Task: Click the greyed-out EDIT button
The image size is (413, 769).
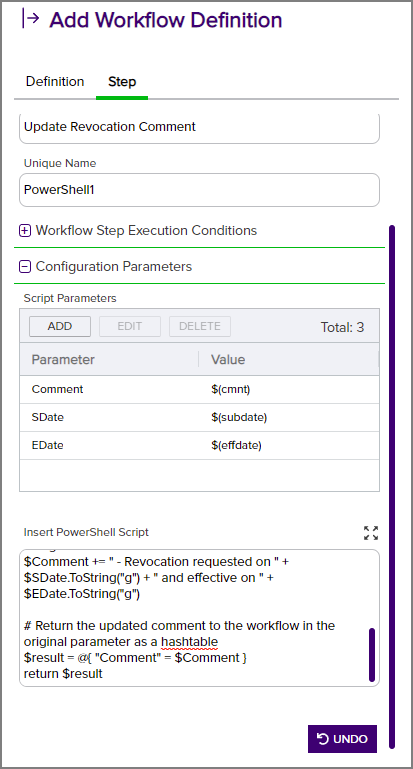Action: tap(130, 327)
